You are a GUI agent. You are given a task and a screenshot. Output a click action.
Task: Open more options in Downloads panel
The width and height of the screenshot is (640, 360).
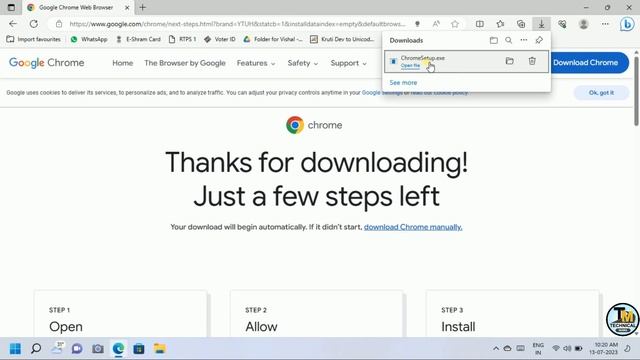[524, 40]
